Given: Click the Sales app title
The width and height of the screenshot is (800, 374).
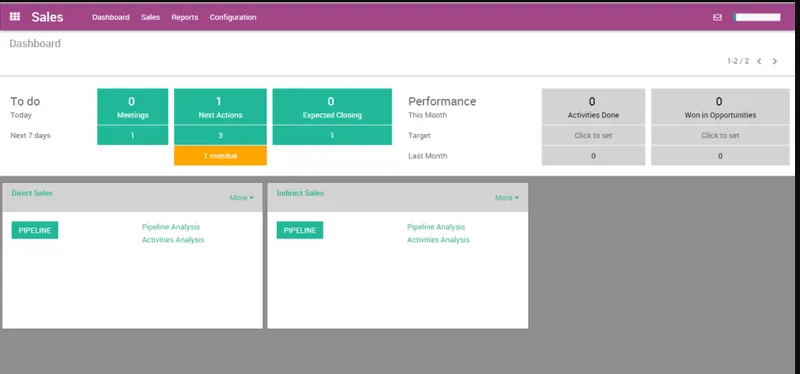Looking at the screenshot, I should coord(47,17).
